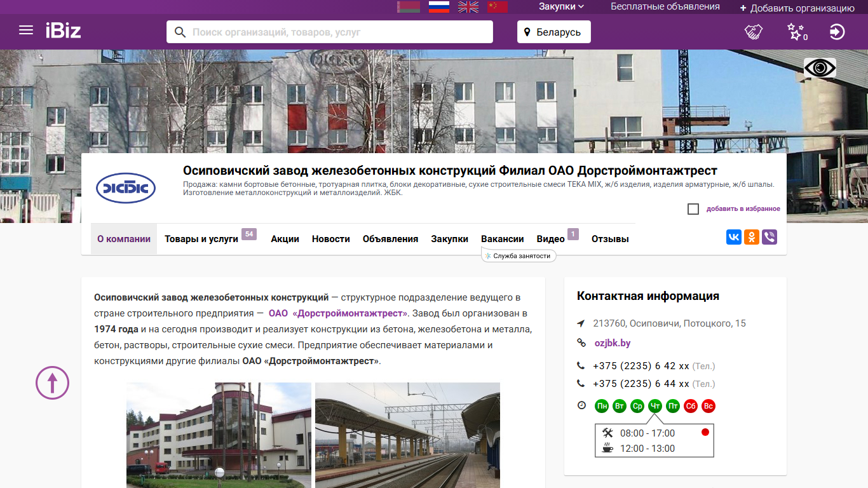
Task: Select the UK flag language
Action: (468, 6)
